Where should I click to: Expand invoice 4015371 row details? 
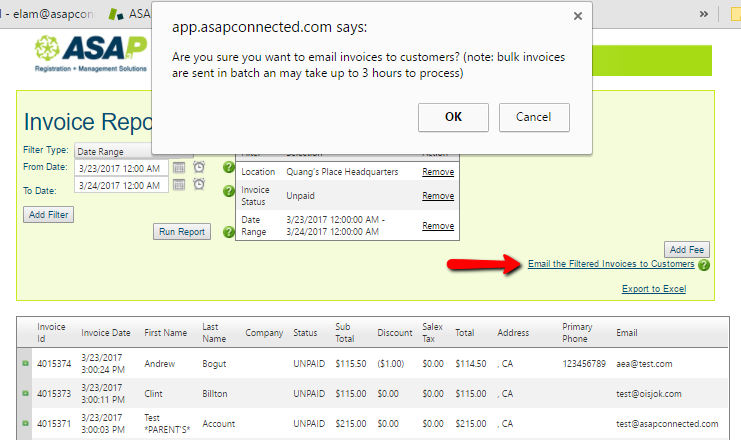(x=25, y=423)
